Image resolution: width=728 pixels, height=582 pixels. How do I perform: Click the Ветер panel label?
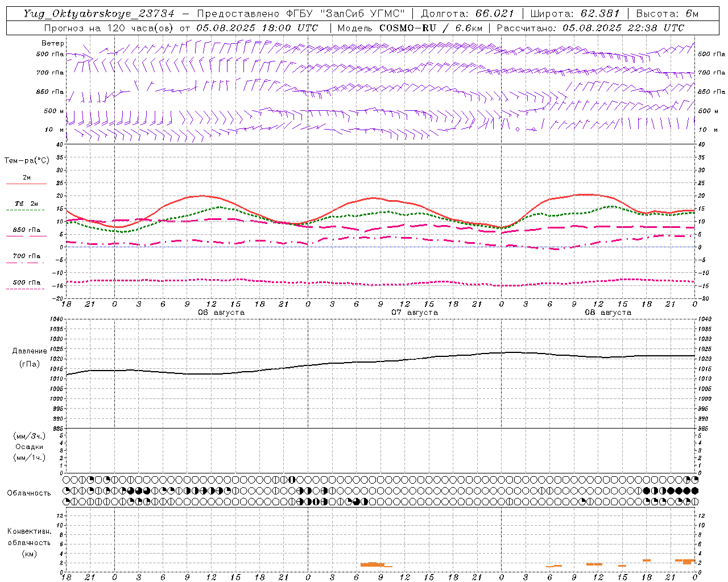tap(53, 43)
